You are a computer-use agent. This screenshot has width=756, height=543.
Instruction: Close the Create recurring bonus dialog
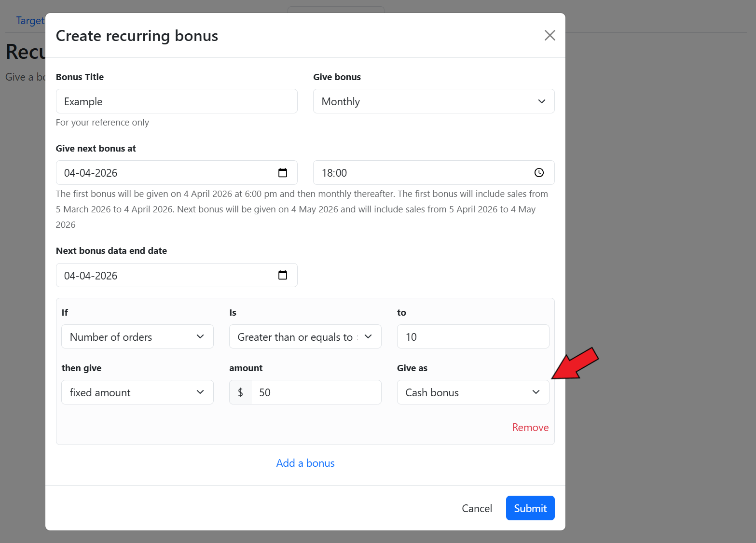click(x=550, y=35)
